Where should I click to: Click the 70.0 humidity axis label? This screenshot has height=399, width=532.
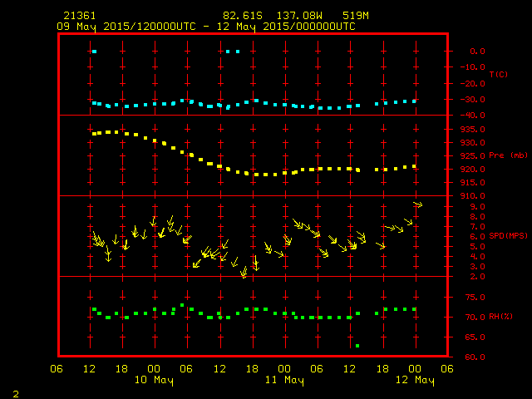coord(475,318)
